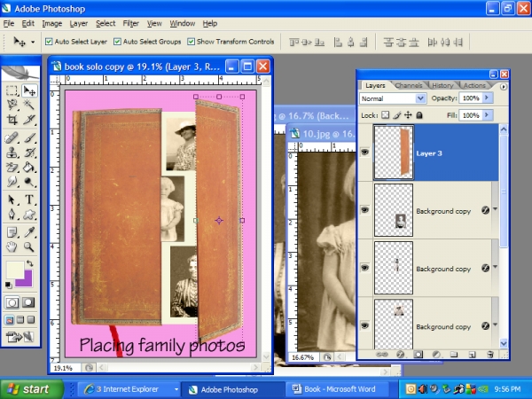
Task: Select the Slice tool
Action: (29, 120)
